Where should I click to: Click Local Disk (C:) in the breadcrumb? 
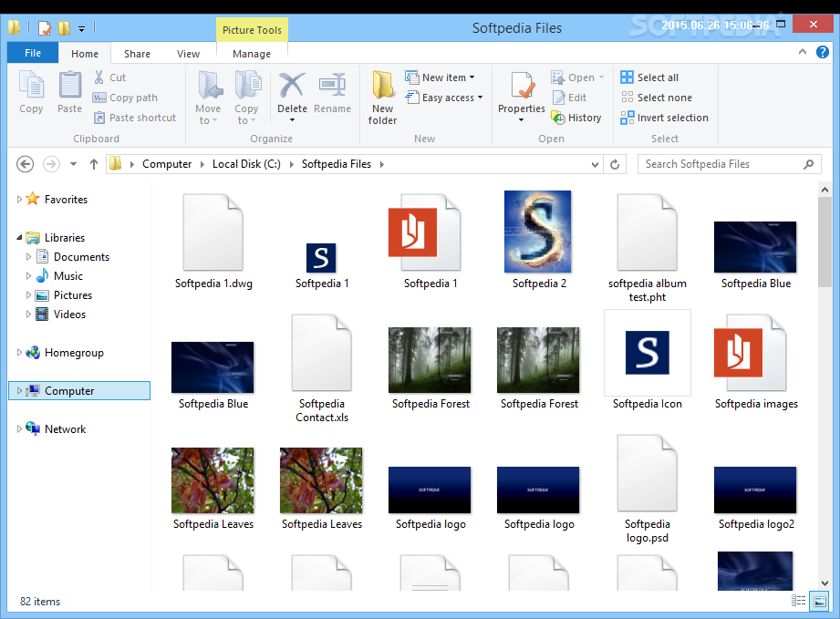point(246,164)
